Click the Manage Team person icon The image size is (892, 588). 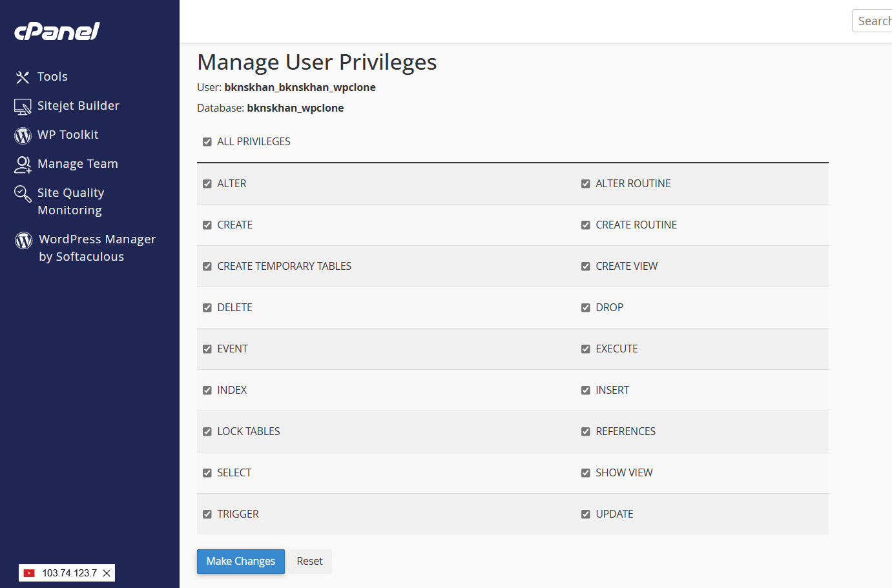point(23,165)
